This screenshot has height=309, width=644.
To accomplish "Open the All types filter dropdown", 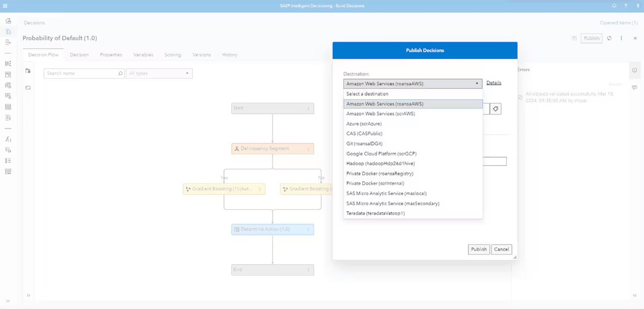I will coord(159,74).
